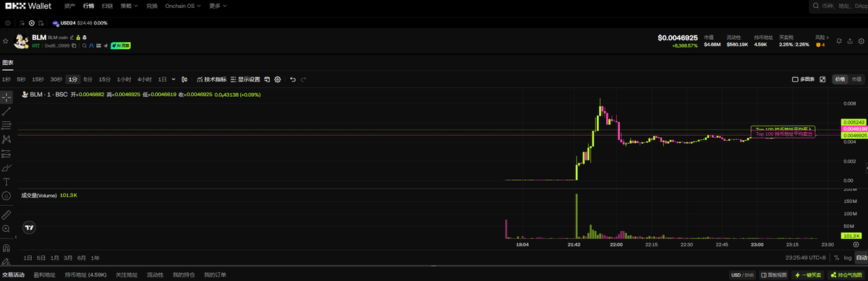Switch chart to market cap mode (市值)
Viewport: 868px width, 281px height.
point(856,79)
